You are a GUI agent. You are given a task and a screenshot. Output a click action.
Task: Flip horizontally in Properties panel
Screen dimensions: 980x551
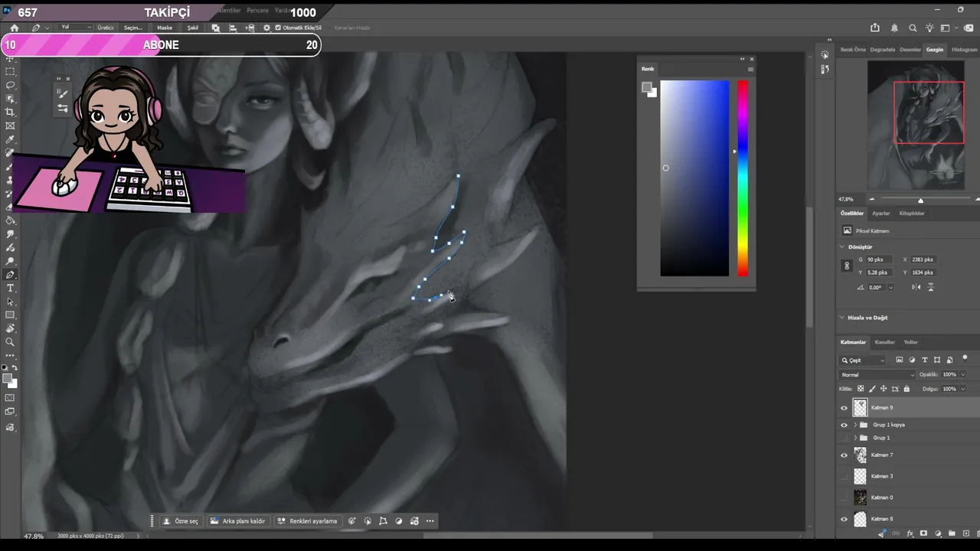[x=916, y=287]
